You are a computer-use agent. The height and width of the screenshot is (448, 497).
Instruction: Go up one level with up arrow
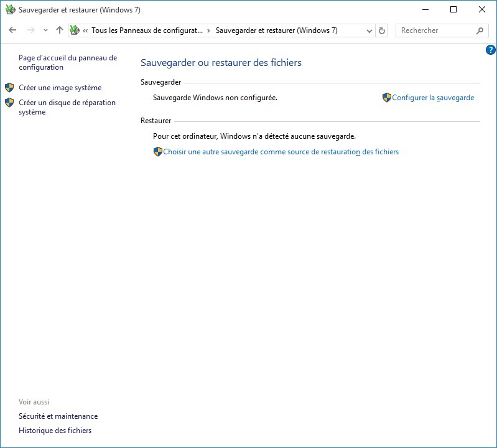pyautogui.click(x=60, y=30)
